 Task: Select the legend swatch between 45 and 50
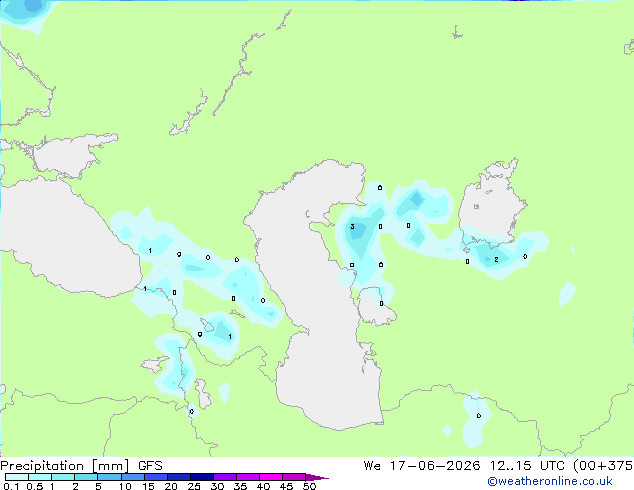(x=294, y=477)
